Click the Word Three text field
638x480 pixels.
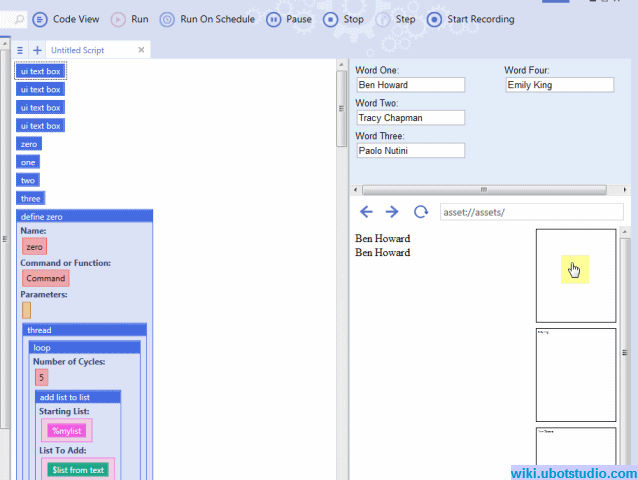[411, 151]
